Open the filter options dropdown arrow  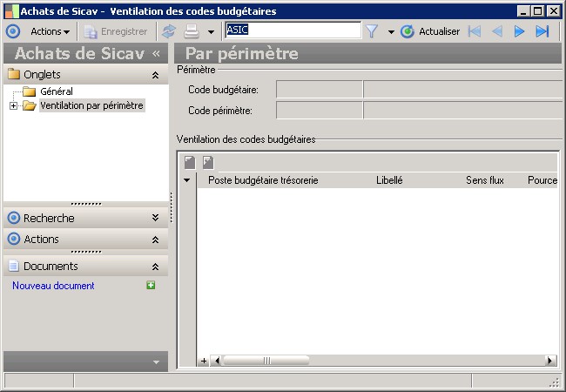point(391,32)
